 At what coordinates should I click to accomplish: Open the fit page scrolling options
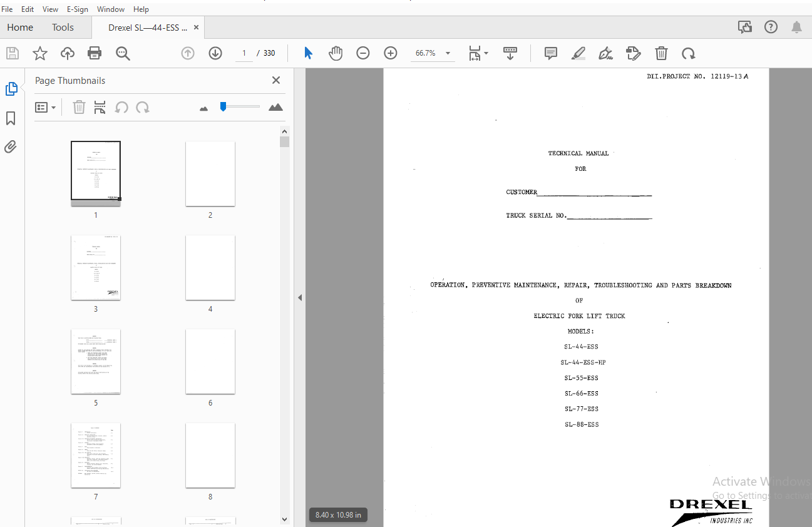point(478,53)
